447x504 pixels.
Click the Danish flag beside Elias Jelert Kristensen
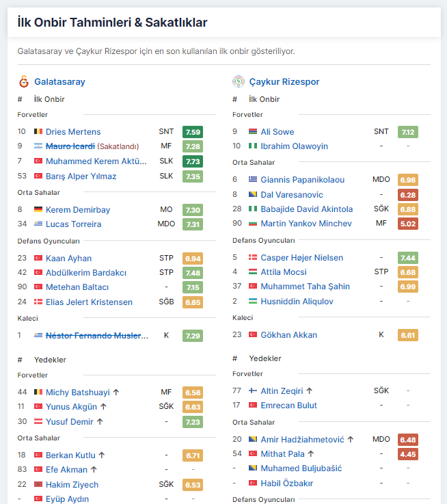coord(38,302)
